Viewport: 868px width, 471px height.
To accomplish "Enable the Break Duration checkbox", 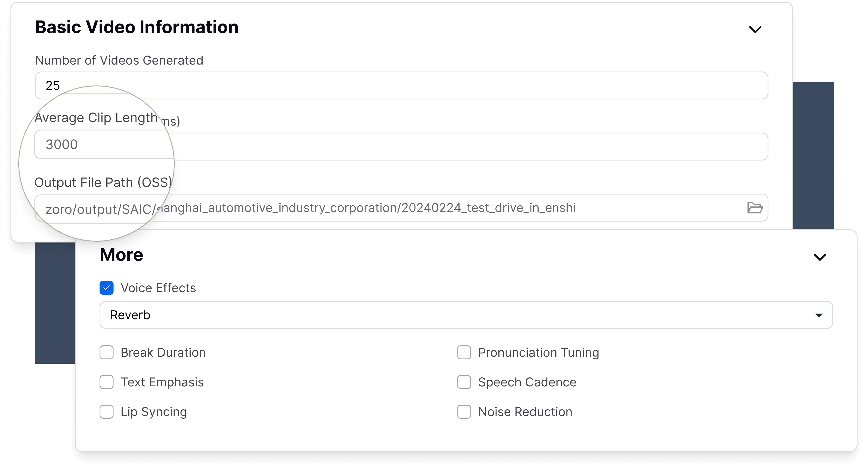I will click(x=107, y=353).
